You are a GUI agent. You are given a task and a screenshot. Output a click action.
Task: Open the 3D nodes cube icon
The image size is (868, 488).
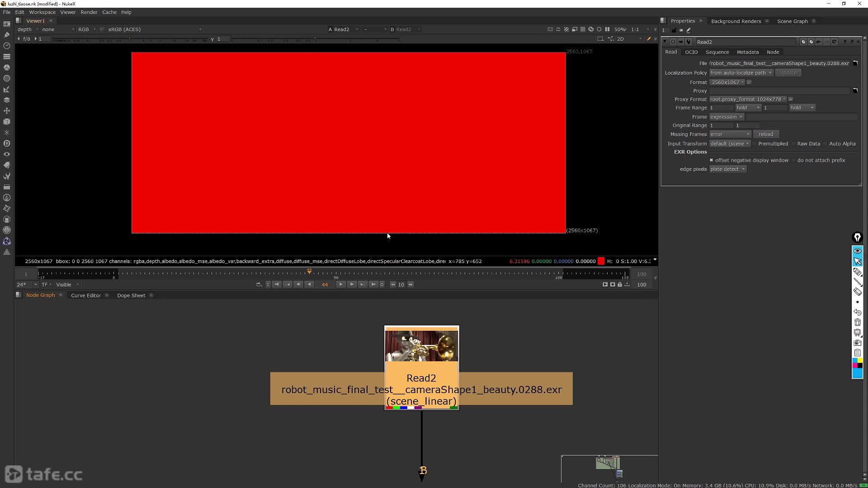[7, 122]
